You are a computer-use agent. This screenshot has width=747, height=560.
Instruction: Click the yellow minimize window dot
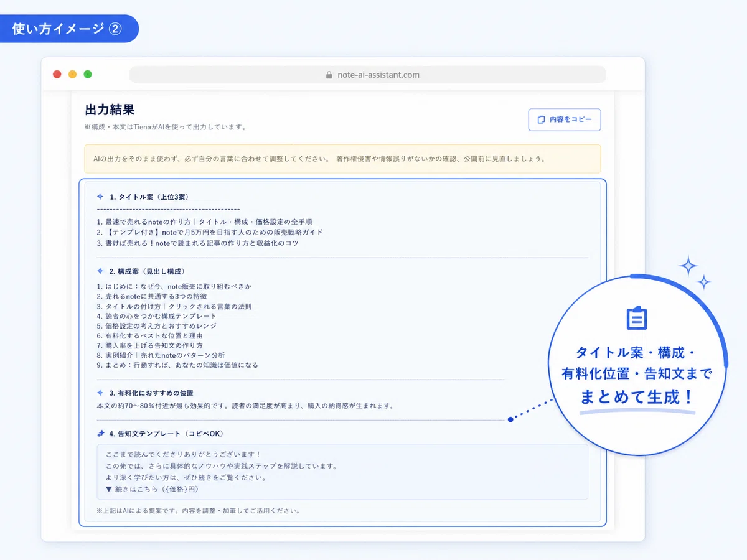pos(72,74)
